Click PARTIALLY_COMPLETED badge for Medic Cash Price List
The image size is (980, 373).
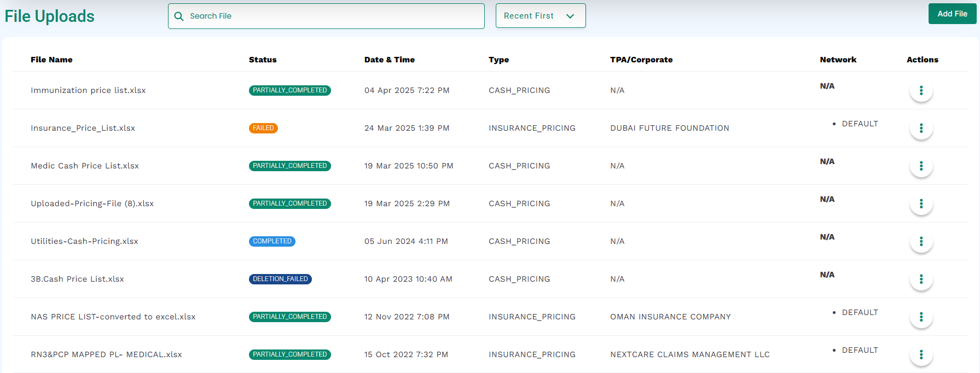click(290, 166)
